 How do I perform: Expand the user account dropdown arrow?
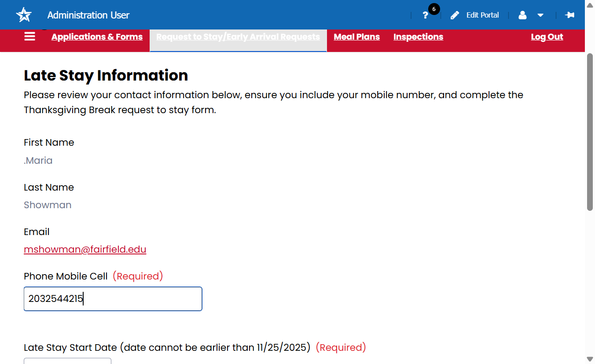click(540, 15)
